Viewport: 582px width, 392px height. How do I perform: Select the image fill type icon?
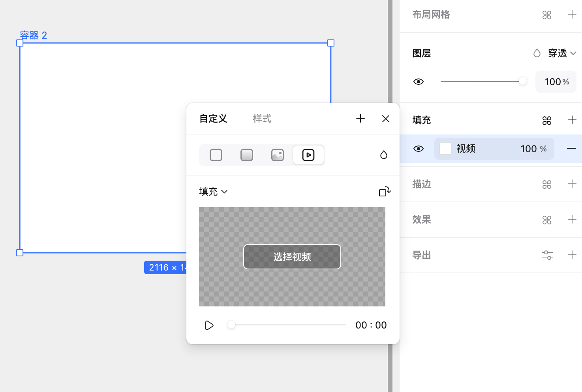(278, 155)
